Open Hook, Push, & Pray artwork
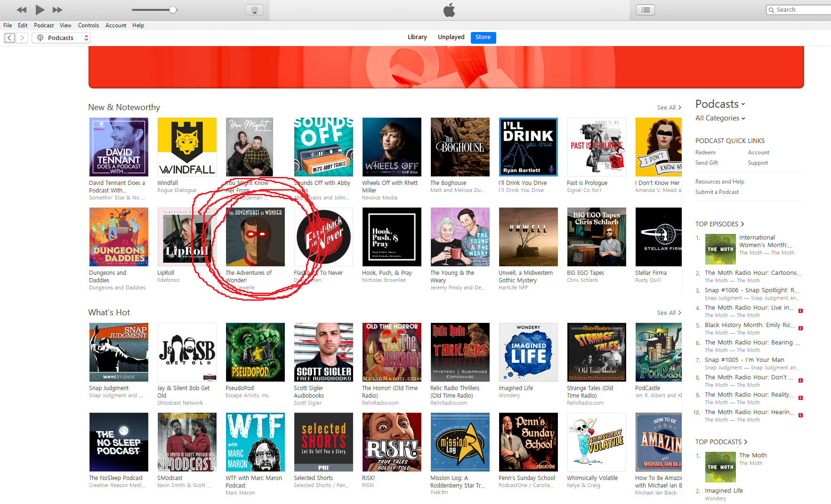Viewport: 831px width, 504px height. tap(392, 237)
